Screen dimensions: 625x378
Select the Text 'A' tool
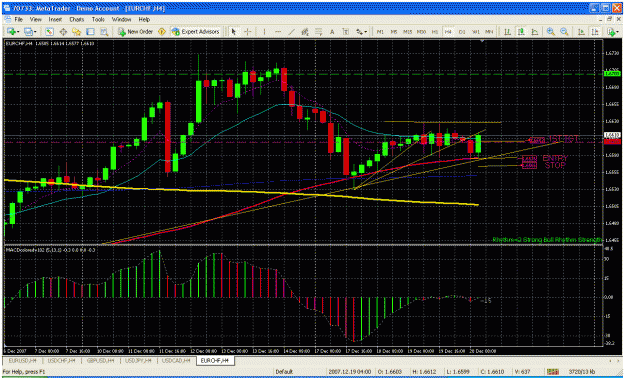click(332, 32)
